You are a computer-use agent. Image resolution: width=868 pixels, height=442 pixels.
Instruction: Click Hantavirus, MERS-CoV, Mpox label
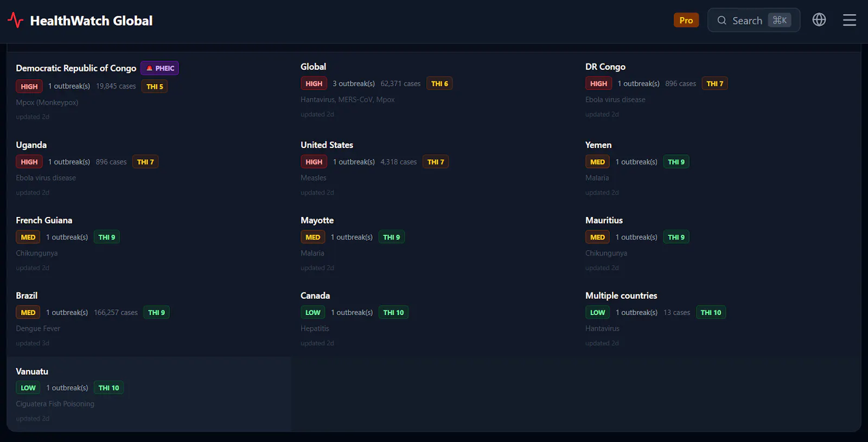click(348, 100)
